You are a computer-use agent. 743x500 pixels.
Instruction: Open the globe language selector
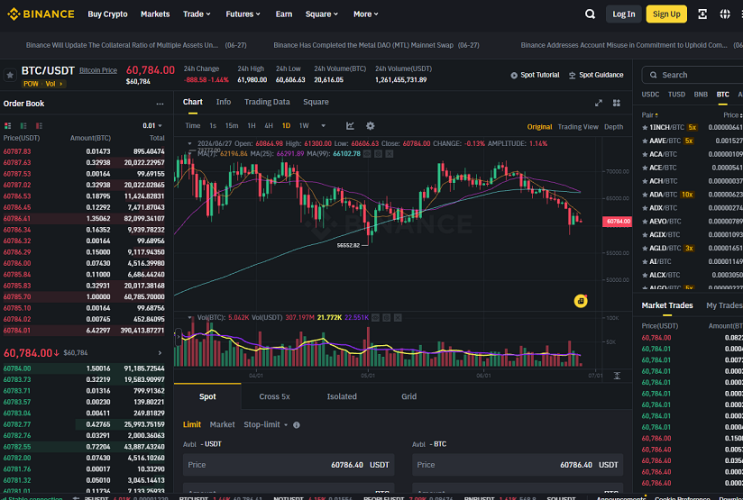pos(725,14)
